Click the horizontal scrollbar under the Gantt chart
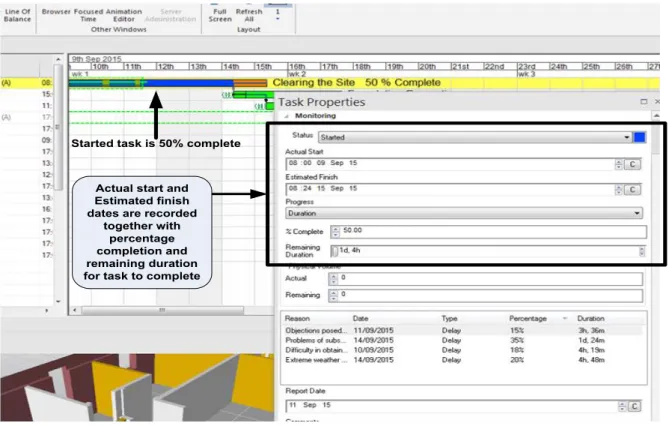The height and width of the screenshot is (426, 669). click(x=162, y=310)
